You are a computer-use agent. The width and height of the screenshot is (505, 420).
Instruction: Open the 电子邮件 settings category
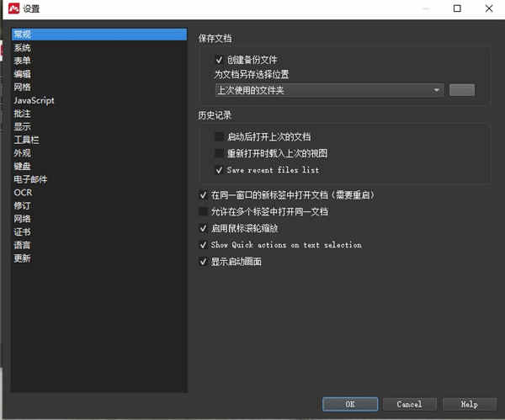coord(99,179)
